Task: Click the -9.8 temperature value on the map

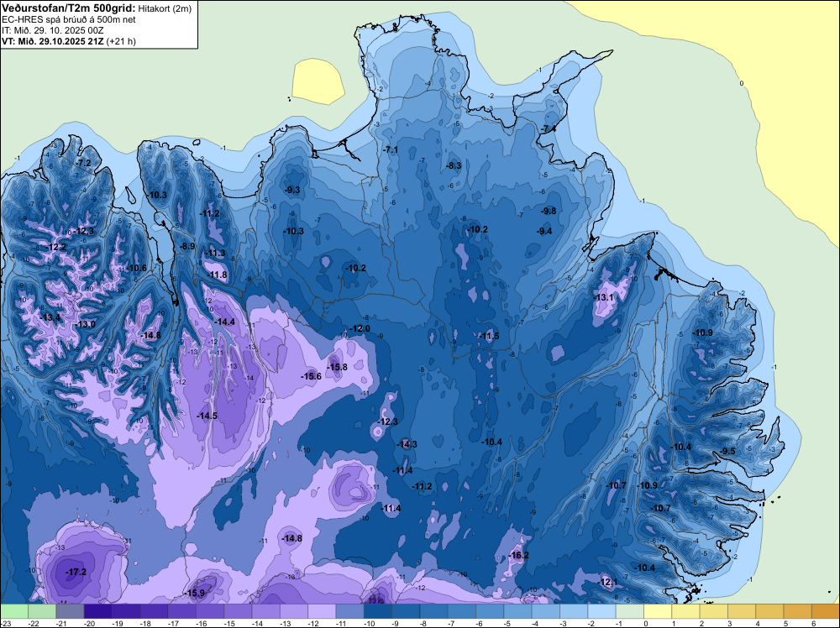Action: (x=548, y=211)
